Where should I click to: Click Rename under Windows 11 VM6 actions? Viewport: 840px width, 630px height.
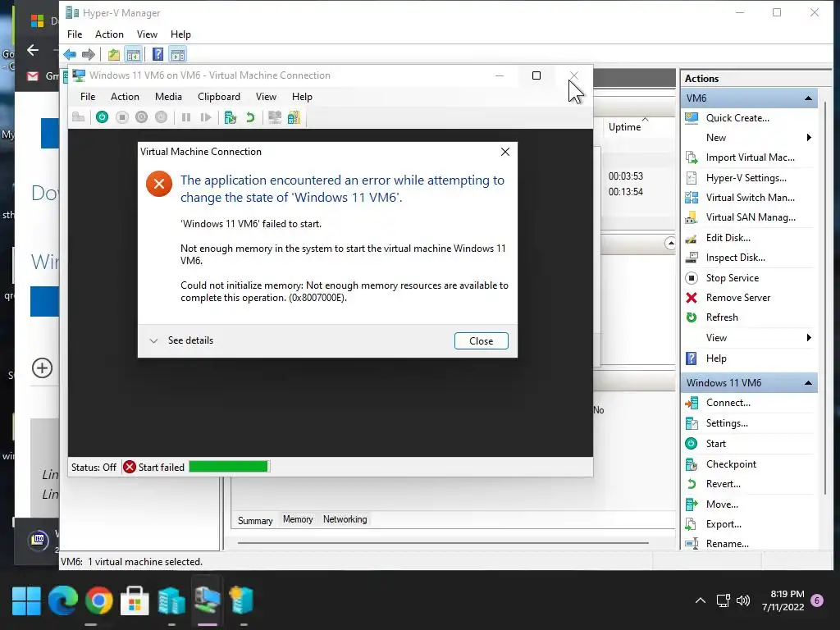(x=727, y=544)
